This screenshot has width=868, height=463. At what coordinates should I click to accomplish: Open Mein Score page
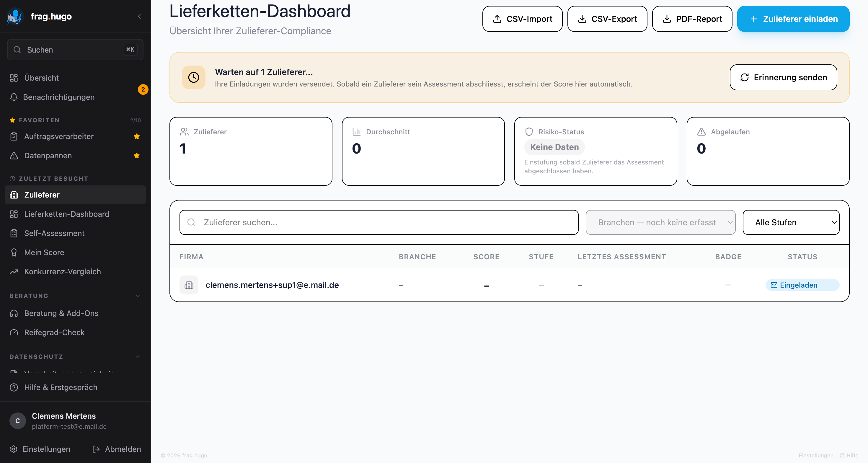point(75,252)
